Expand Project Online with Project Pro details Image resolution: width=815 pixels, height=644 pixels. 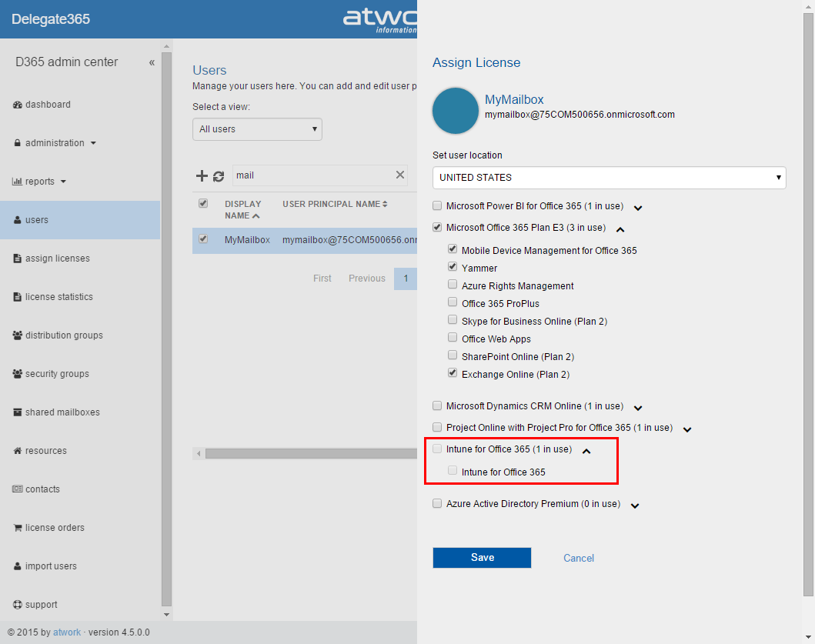tap(687, 430)
